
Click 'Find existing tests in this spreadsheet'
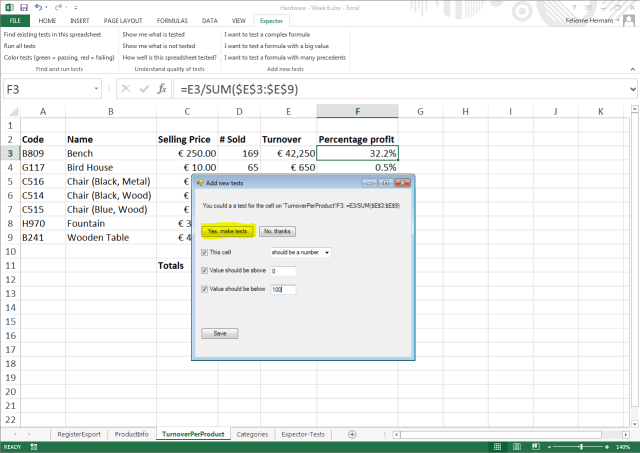click(x=52, y=35)
